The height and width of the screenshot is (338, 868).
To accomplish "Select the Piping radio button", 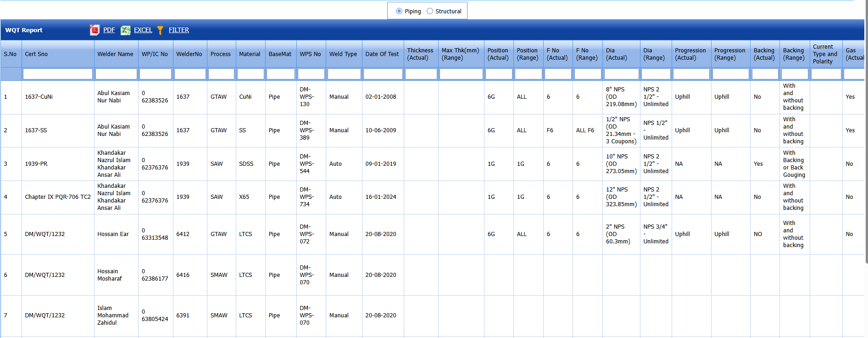I will click(x=399, y=11).
